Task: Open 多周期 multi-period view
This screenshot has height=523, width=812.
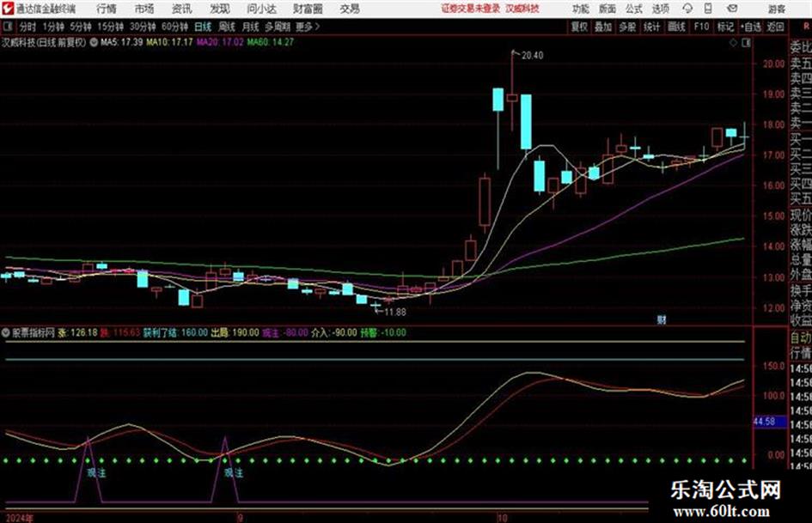Action: pos(278,27)
